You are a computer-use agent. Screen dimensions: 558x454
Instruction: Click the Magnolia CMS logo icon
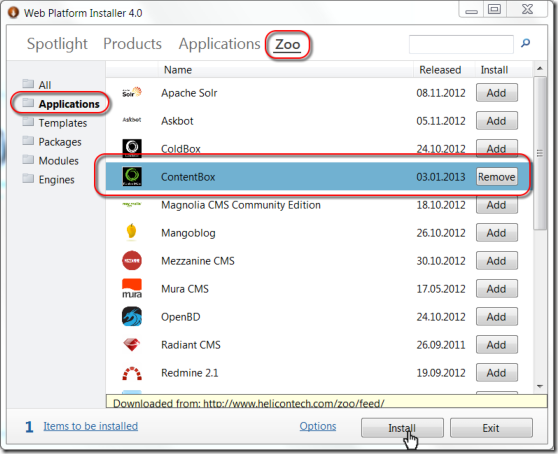132,204
